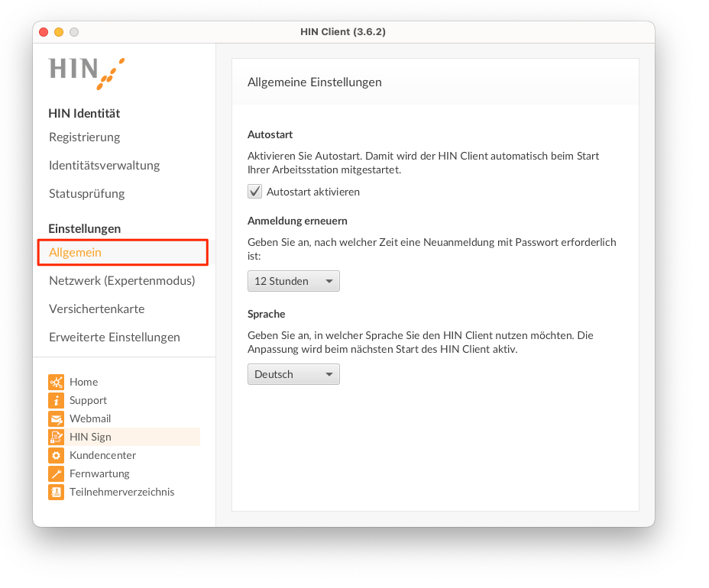Click the HIN Sign document icon
The image size is (709, 588).
[x=56, y=437]
